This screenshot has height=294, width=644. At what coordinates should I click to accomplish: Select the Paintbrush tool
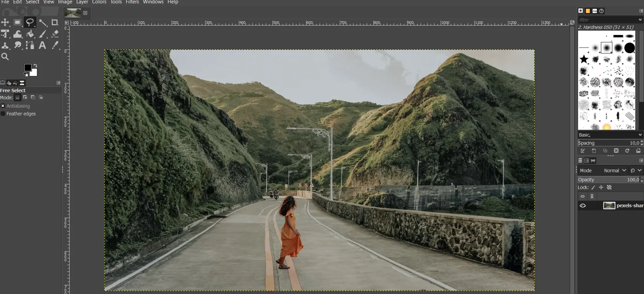(43, 34)
